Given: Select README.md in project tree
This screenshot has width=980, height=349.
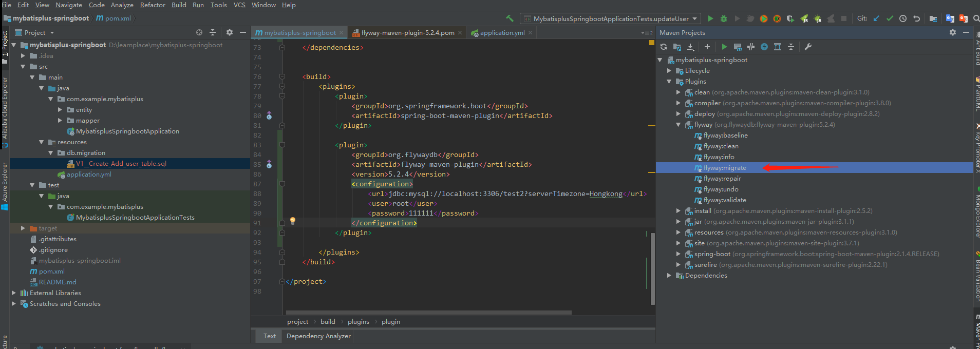Looking at the screenshot, I should (58, 282).
